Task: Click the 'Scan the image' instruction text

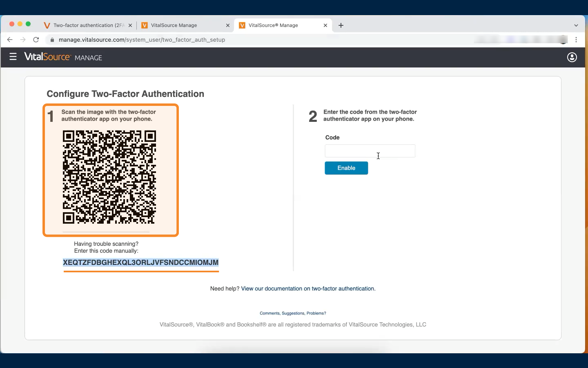Action: click(x=109, y=115)
